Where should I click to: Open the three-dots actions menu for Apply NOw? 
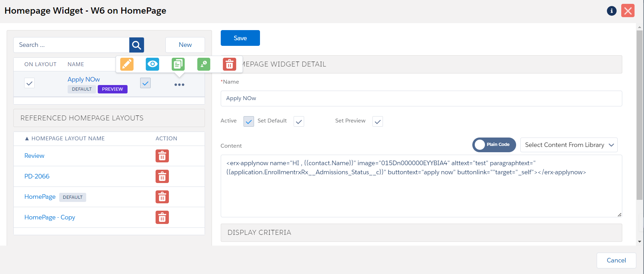pyautogui.click(x=179, y=85)
